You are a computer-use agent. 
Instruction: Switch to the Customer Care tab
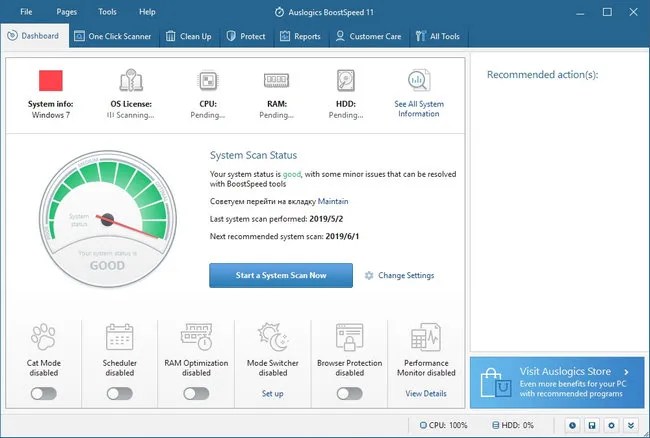369,36
